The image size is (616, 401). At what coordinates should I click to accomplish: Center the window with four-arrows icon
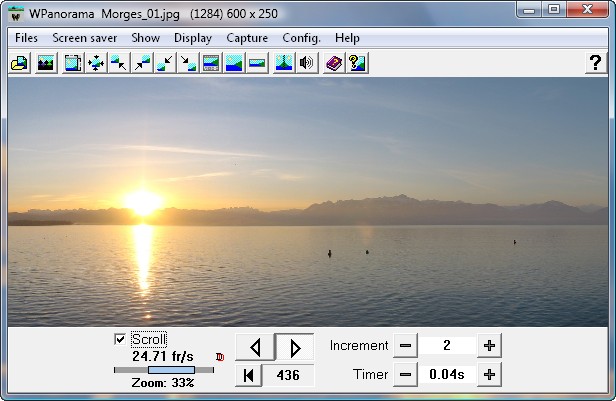(96, 63)
